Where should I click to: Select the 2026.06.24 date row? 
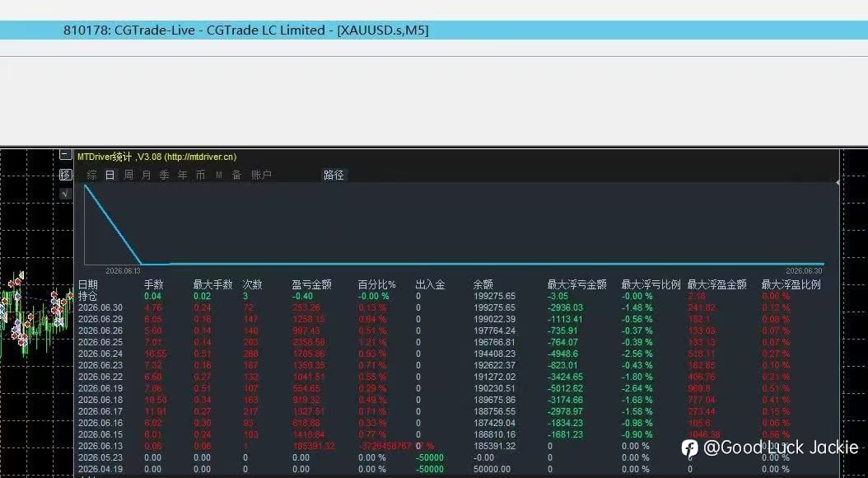click(100, 354)
